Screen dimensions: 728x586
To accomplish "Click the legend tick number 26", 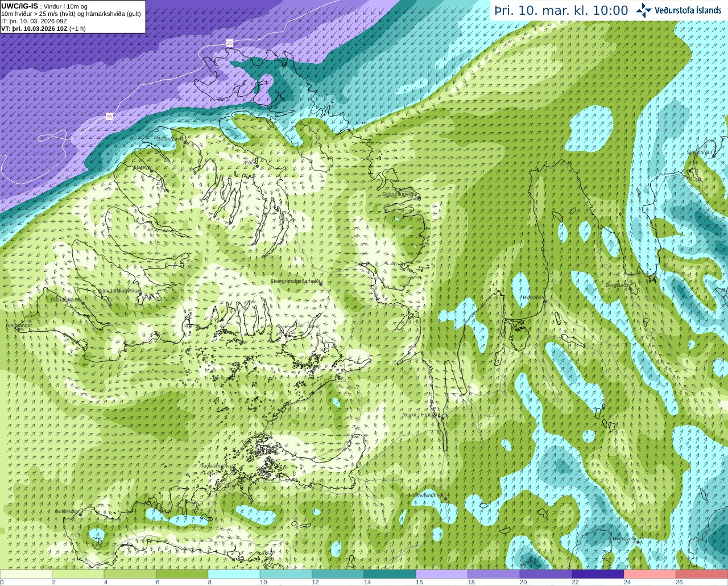I will (x=679, y=583).
